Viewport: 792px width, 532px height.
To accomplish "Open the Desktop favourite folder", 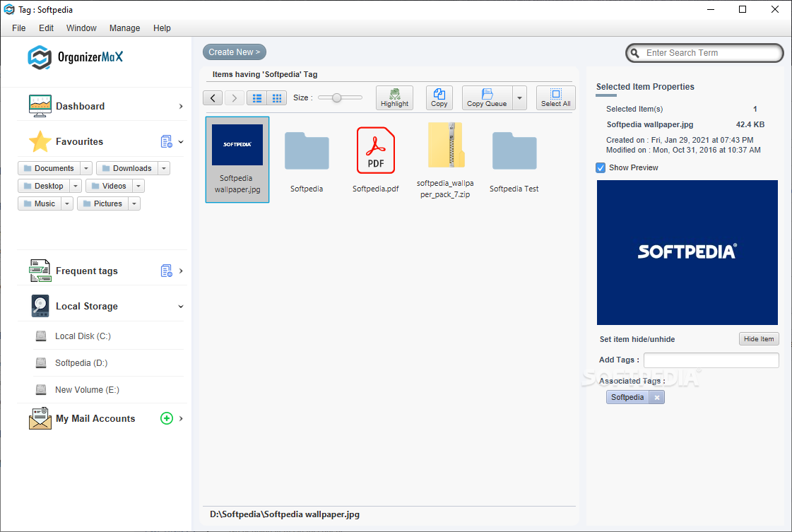I will (43, 186).
